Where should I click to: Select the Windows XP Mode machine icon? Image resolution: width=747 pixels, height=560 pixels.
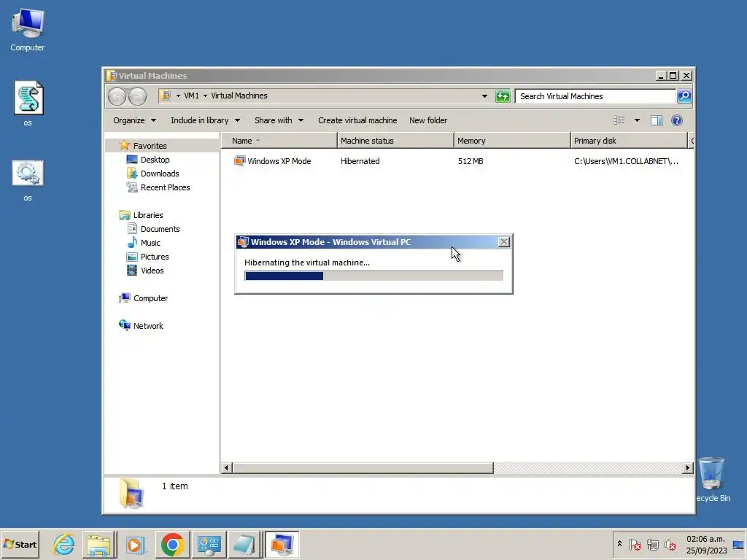pos(239,161)
